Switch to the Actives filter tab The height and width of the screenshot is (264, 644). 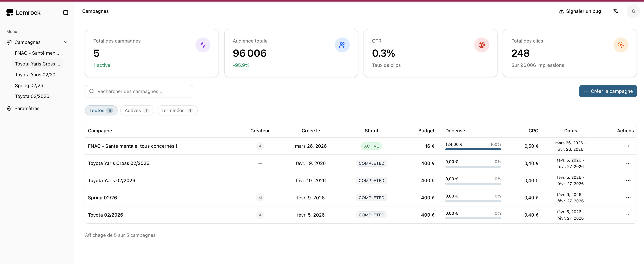(x=137, y=111)
